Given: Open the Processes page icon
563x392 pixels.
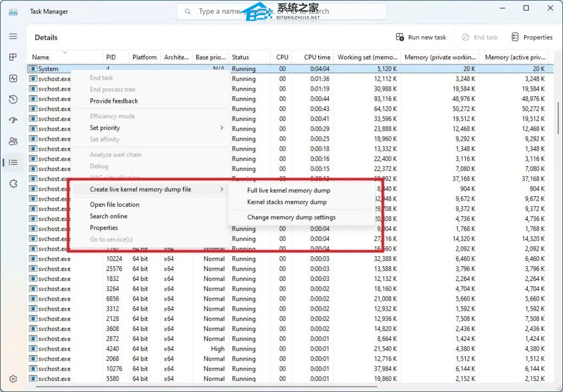Looking at the screenshot, I should pyautogui.click(x=13, y=57).
